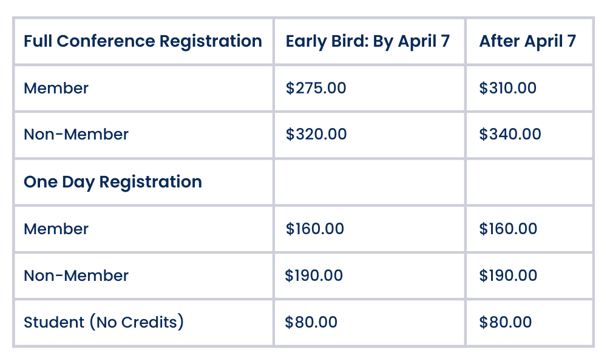Click the one day Member row label
The image size is (607, 364).
(56, 229)
